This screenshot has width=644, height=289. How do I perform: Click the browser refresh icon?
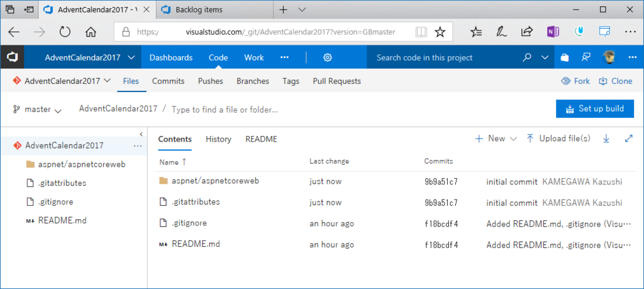[65, 32]
